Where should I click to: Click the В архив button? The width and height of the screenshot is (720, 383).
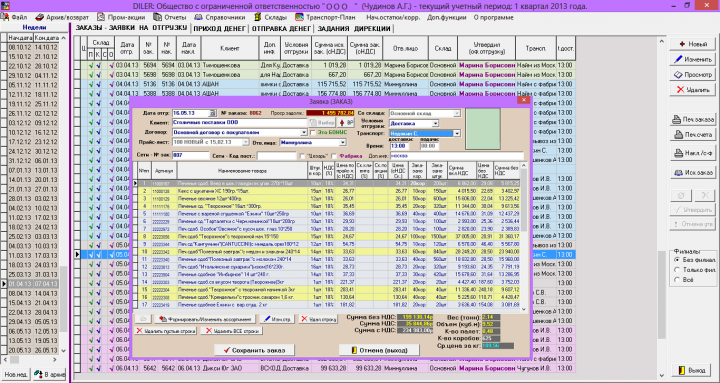click(50, 375)
